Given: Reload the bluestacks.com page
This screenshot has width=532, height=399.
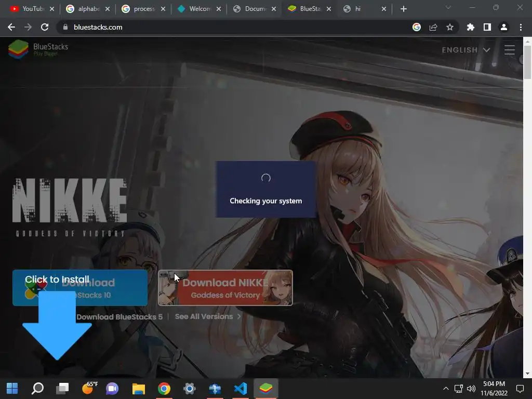Looking at the screenshot, I should [x=45, y=27].
